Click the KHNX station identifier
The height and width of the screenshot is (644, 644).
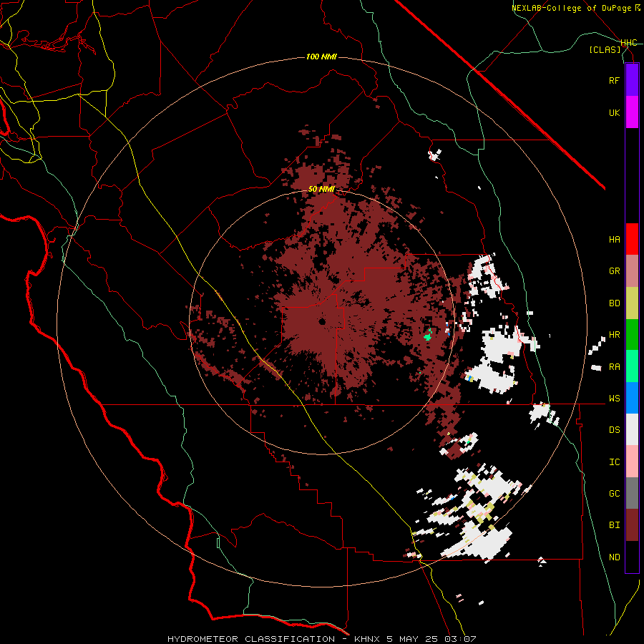tap(368, 639)
